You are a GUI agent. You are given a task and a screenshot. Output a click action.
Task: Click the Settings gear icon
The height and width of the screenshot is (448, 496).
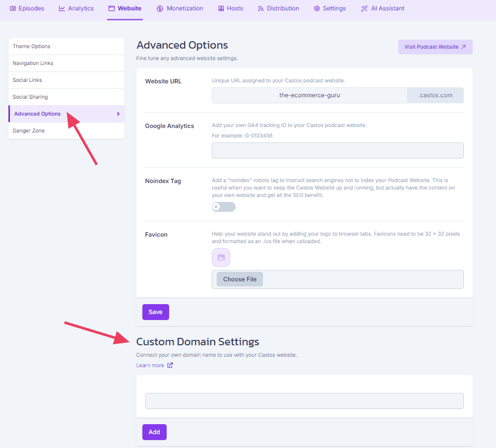click(x=316, y=8)
